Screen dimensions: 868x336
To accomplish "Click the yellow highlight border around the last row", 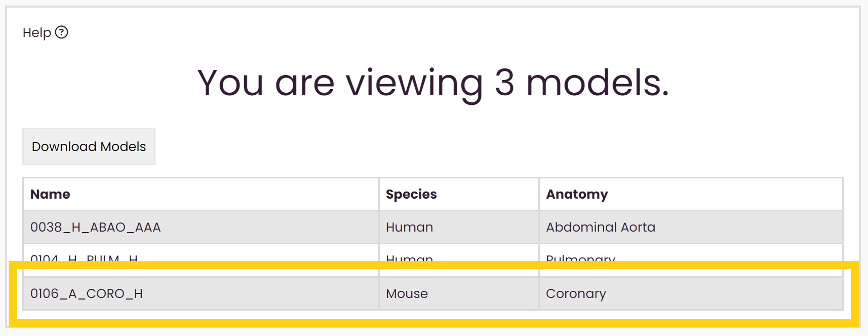I will point(434,265).
